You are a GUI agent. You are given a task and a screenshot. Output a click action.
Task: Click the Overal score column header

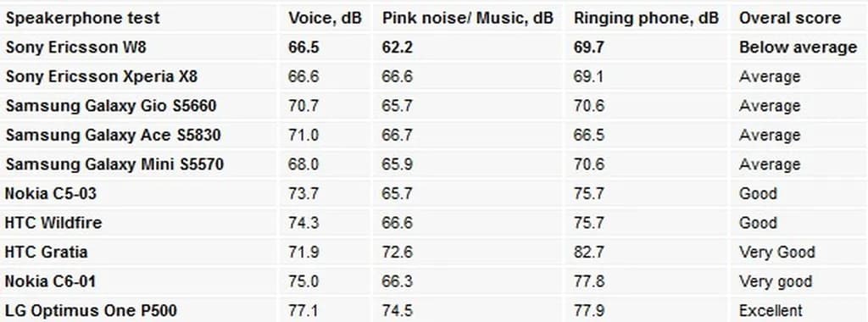(790, 18)
